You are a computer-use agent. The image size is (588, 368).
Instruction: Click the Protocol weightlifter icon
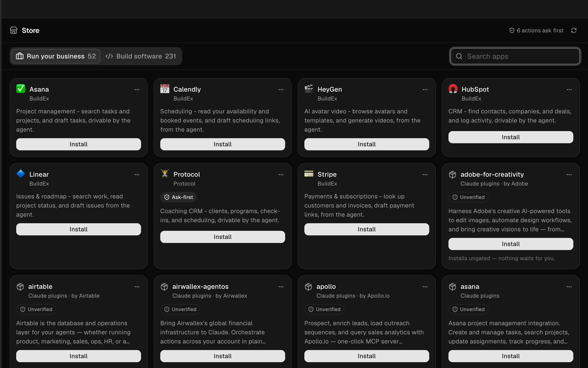click(165, 174)
